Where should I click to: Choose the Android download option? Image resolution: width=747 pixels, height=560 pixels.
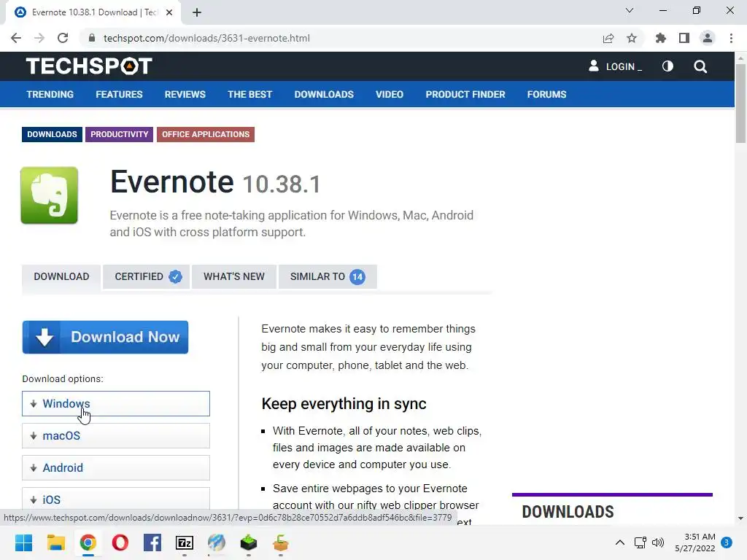116,467
